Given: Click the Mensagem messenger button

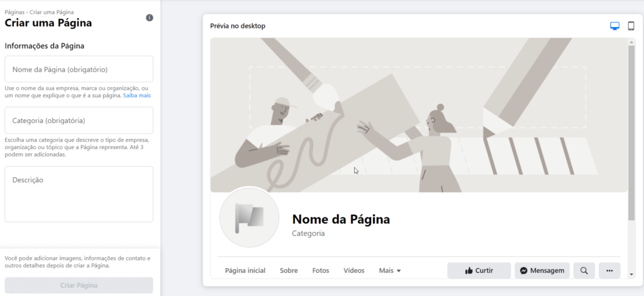Looking at the screenshot, I should [x=541, y=270].
